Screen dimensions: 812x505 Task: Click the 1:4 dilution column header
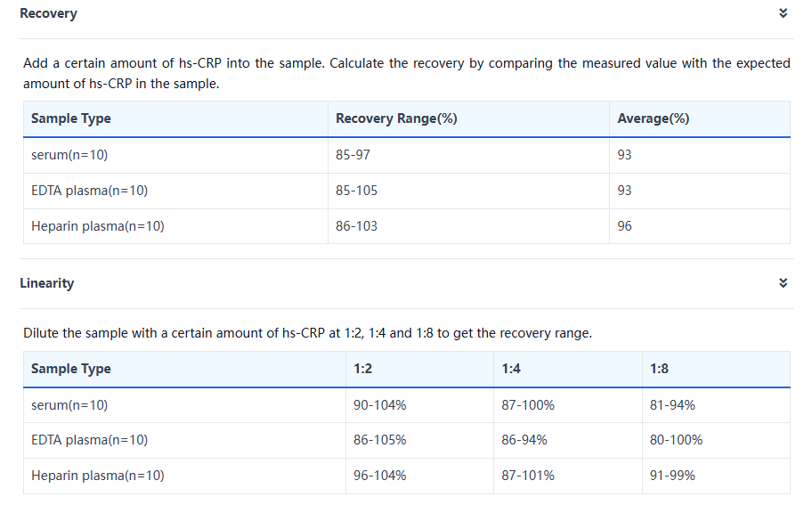[x=511, y=369]
